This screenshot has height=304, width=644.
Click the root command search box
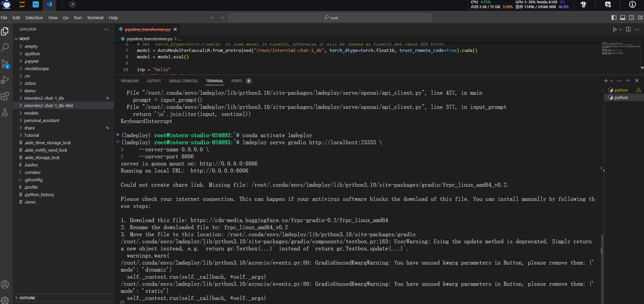(x=330, y=18)
